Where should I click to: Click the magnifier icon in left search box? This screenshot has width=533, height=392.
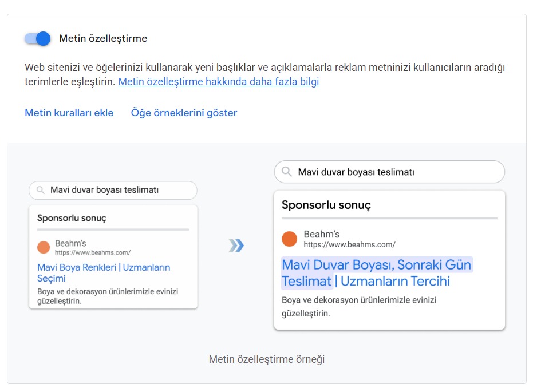click(41, 190)
